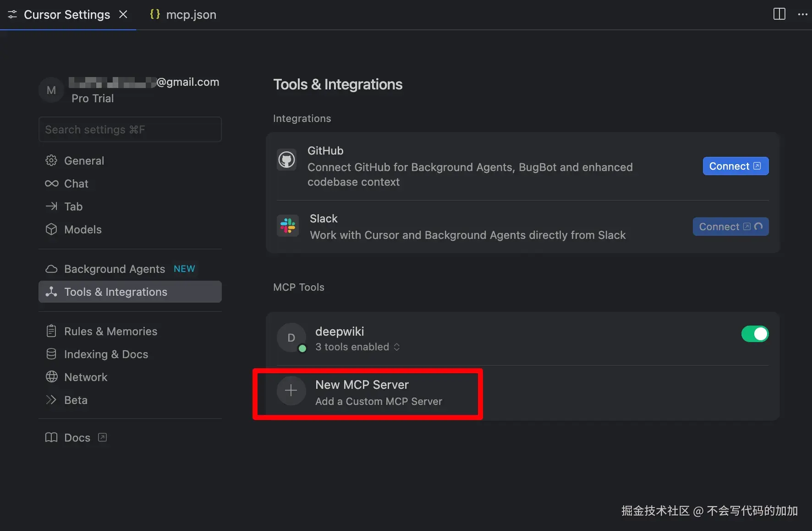Click the deepwiki avatar icon
The height and width of the screenshot is (531, 812).
click(x=291, y=338)
